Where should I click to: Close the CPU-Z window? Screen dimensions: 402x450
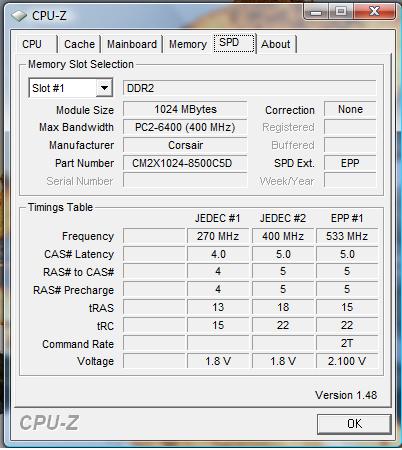pyautogui.click(x=375, y=12)
